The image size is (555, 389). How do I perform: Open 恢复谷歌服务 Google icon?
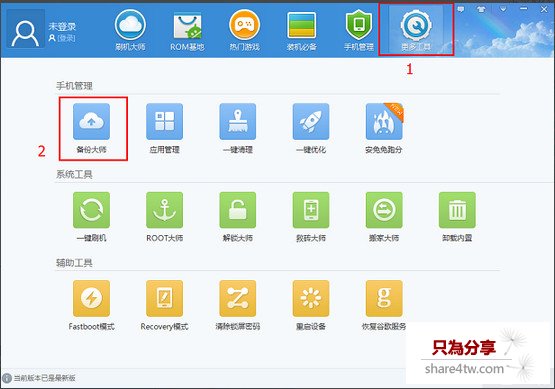point(384,298)
